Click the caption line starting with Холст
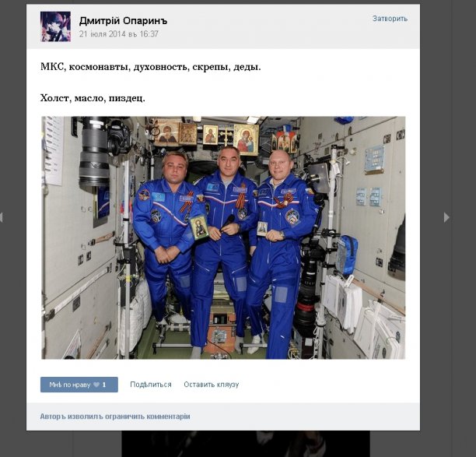The image size is (476, 457). [x=93, y=98]
